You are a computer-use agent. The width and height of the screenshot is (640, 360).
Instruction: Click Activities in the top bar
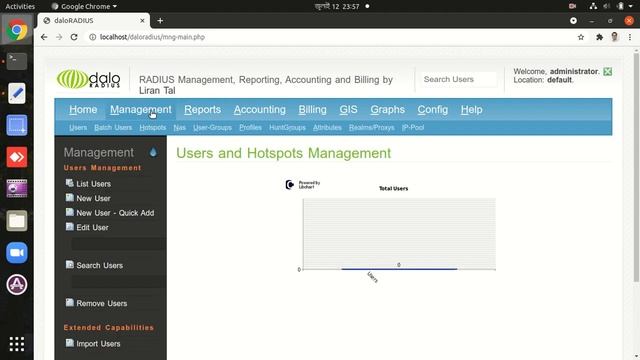pos(20,6)
